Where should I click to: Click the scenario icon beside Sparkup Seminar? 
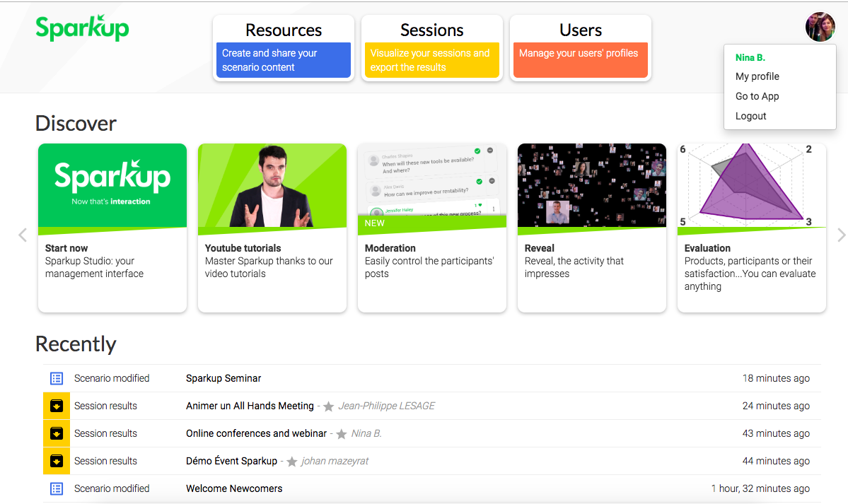(x=57, y=379)
